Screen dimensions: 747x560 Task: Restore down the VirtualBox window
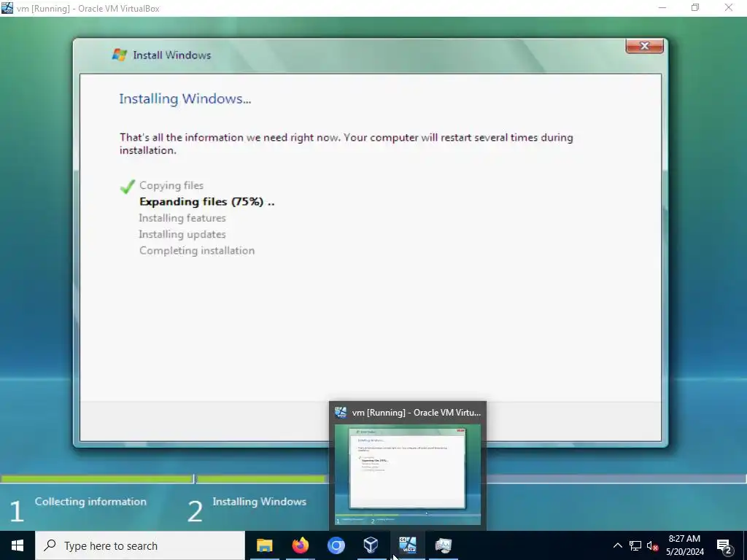(x=695, y=7)
